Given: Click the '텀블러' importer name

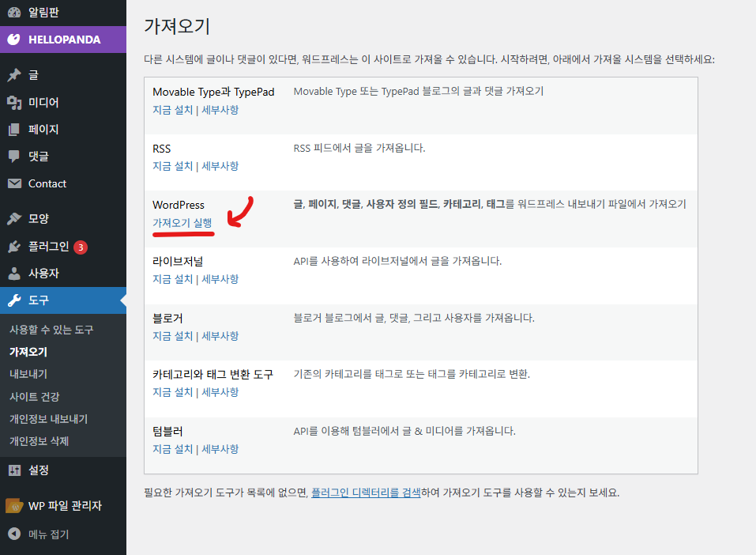Looking at the screenshot, I should 167,431.
